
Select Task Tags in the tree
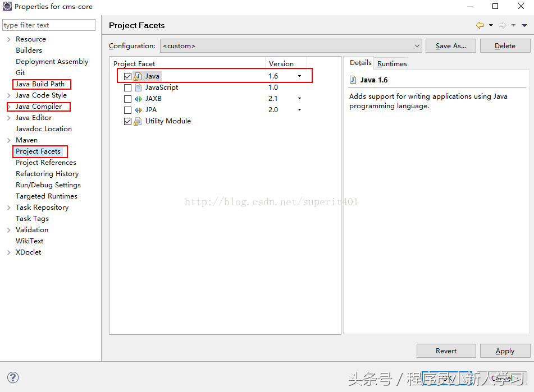32,219
